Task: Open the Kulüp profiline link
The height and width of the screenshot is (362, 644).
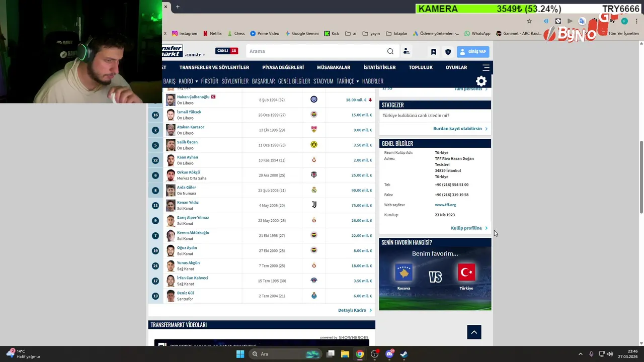Action: (x=469, y=228)
